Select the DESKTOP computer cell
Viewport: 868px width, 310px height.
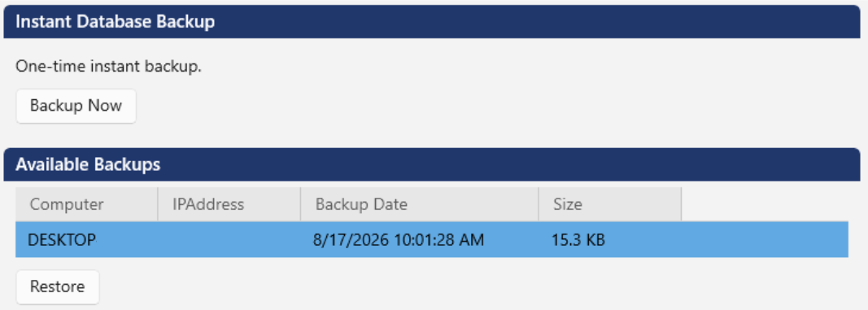(x=86, y=240)
